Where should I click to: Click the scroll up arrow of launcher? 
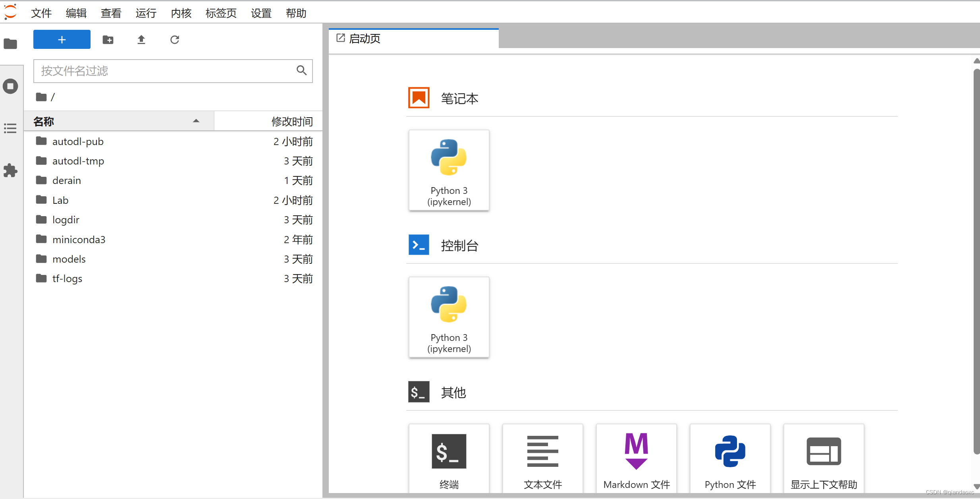click(x=976, y=61)
